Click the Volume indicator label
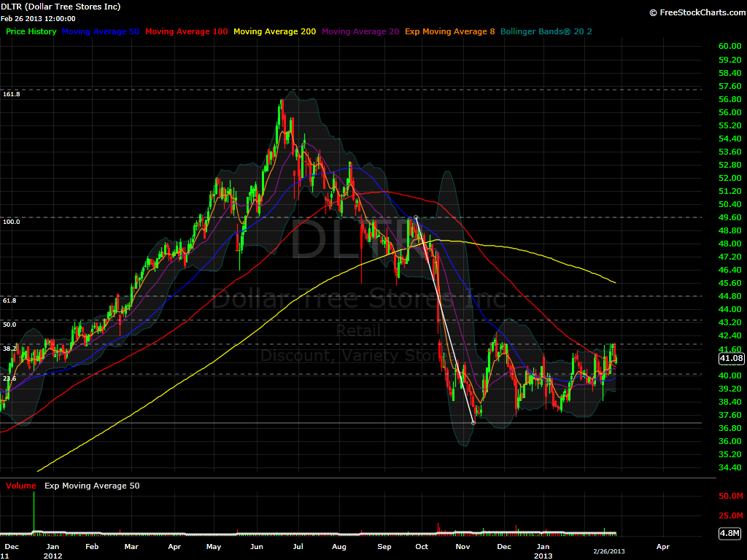Screen dimensions: 747x560 (21, 486)
